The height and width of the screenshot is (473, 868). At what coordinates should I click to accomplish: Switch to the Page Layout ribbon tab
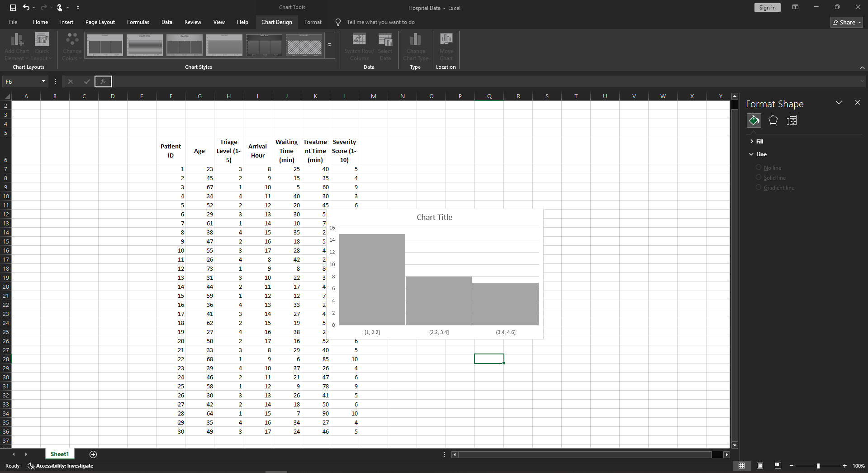tap(100, 22)
